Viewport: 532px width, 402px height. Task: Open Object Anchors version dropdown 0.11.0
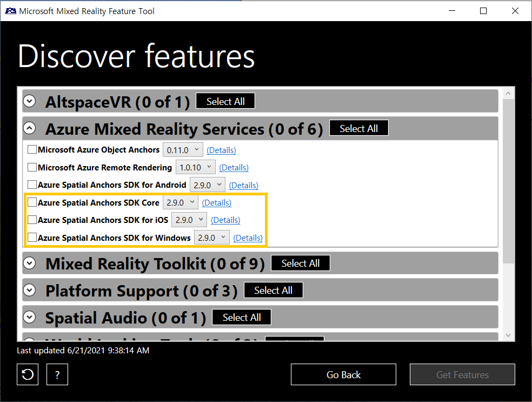(183, 150)
